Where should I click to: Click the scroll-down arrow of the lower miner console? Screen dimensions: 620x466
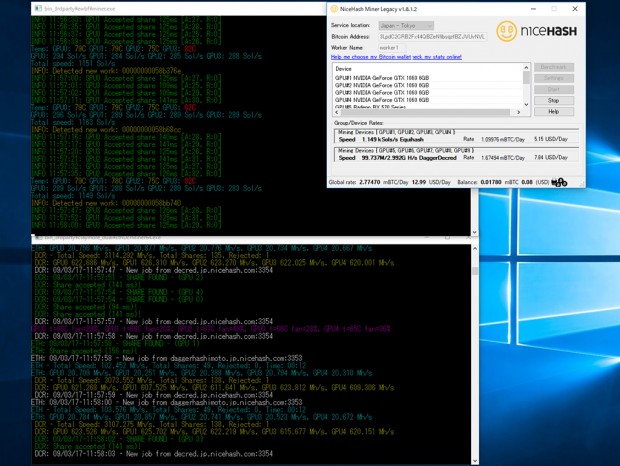coord(475,461)
